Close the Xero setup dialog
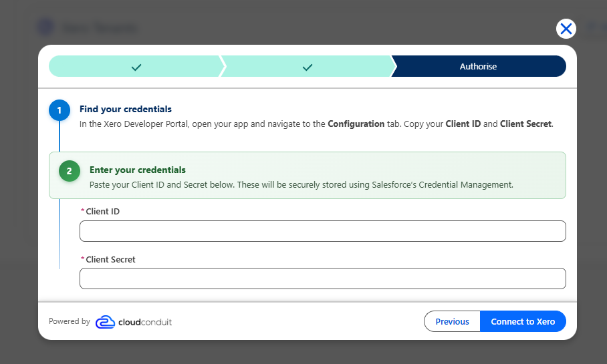This screenshot has width=607, height=364. 566,29
